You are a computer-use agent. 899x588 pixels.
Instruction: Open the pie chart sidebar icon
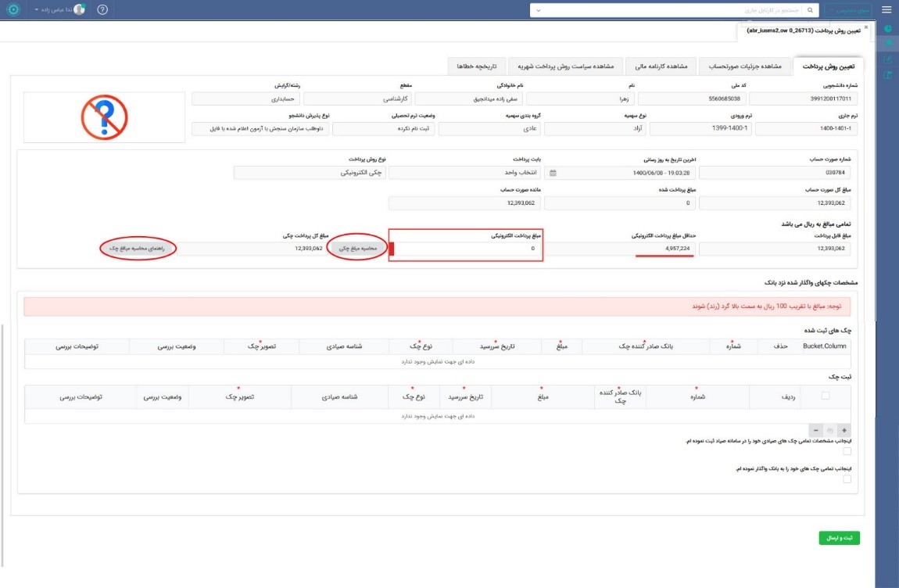pos(887,28)
